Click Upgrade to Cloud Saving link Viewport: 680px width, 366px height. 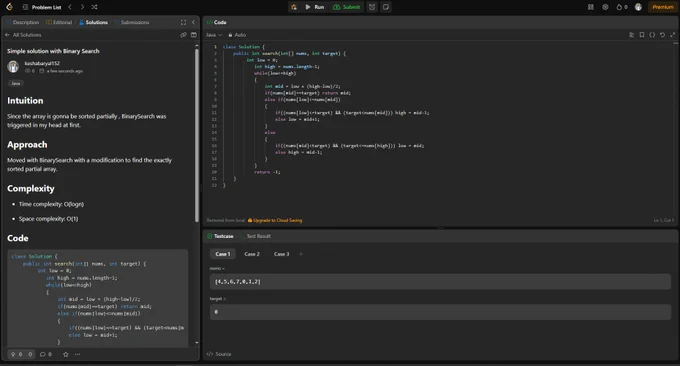click(x=275, y=220)
